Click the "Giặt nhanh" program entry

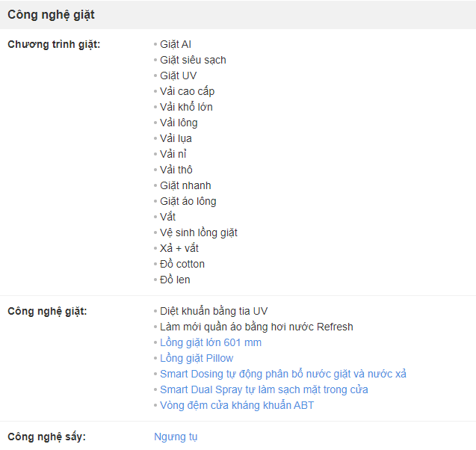pyautogui.click(x=185, y=185)
